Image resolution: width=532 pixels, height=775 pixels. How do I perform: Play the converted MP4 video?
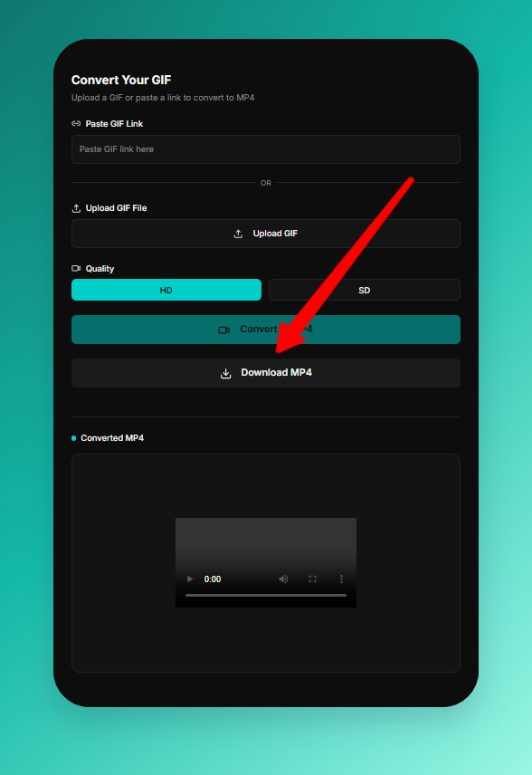point(190,579)
